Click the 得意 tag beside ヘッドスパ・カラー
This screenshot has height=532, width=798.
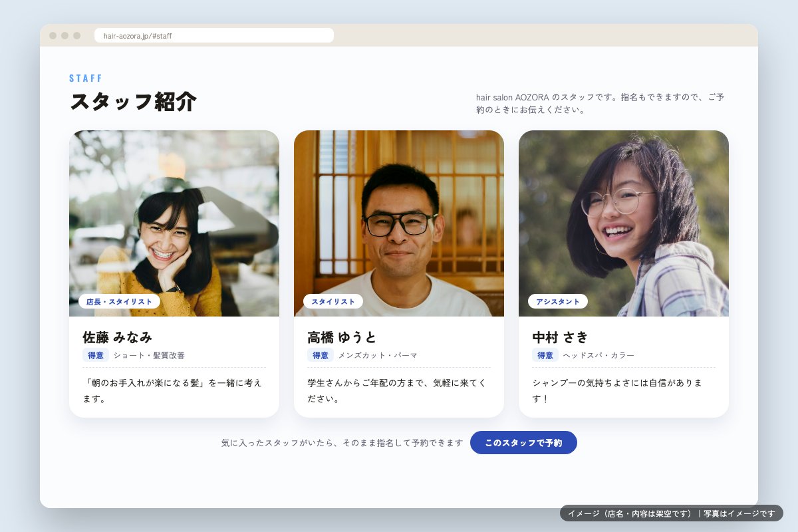pos(545,355)
